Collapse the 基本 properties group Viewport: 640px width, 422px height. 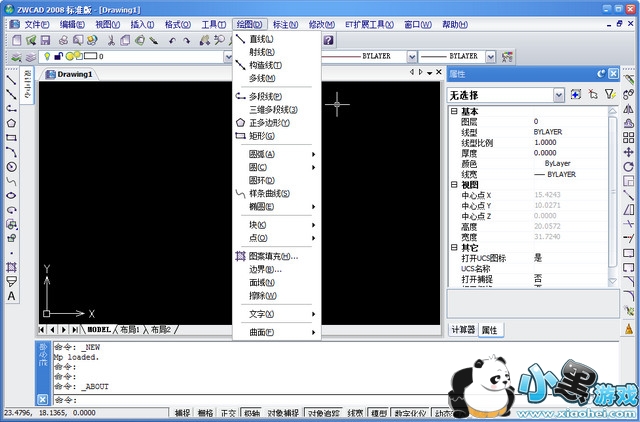click(x=454, y=111)
